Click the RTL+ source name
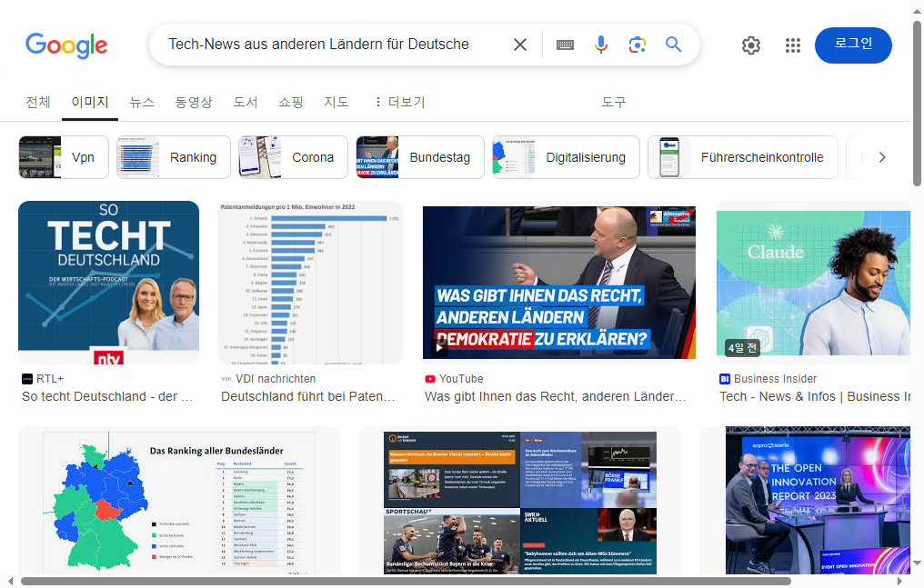This screenshot has height=588, width=924. (x=50, y=379)
